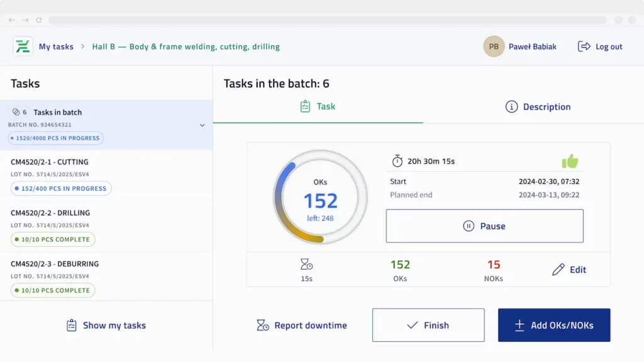Click the Tasks in the batch: 6 heading
The width and height of the screenshot is (644, 362).
277,84
